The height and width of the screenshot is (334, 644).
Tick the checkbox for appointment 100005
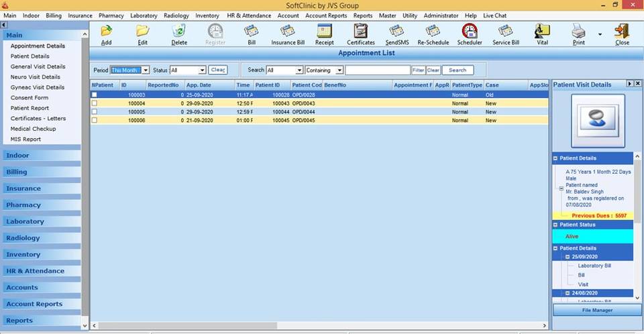95,112
